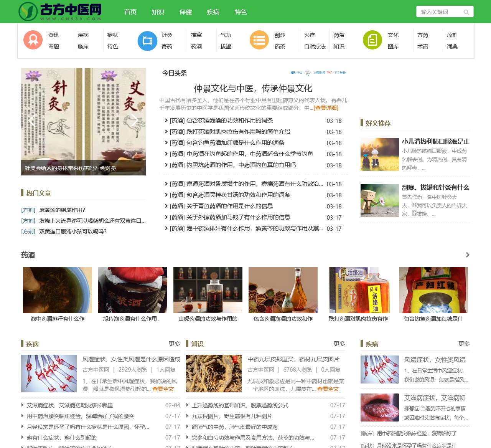Click the blue 针灸 category icon
491x448 pixels.
(x=147, y=41)
